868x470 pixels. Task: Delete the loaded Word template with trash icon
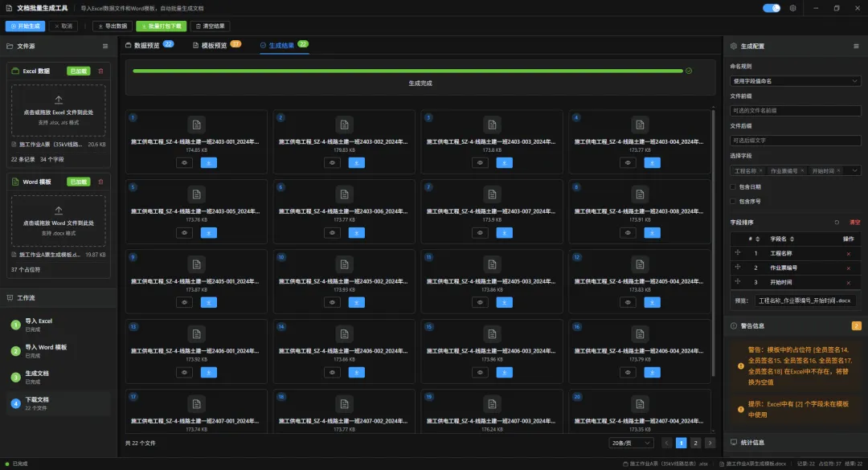coord(100,182)
